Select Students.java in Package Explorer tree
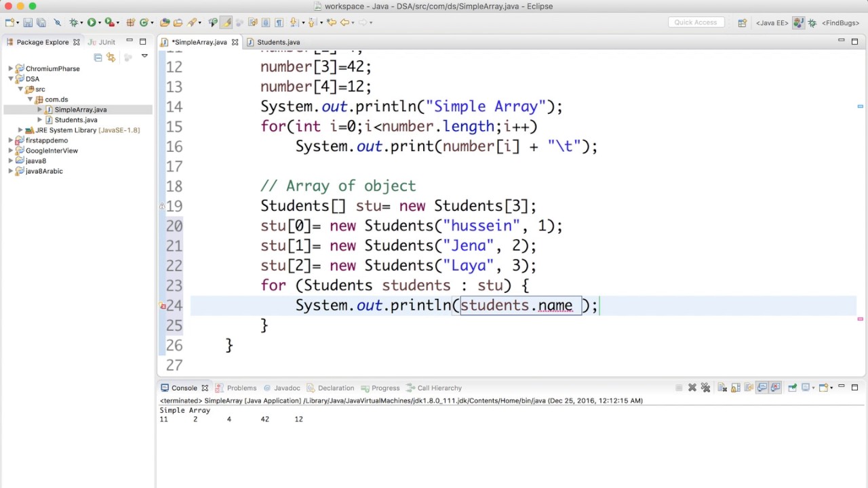This screenshot has height=488, width=868. (75, 120)
